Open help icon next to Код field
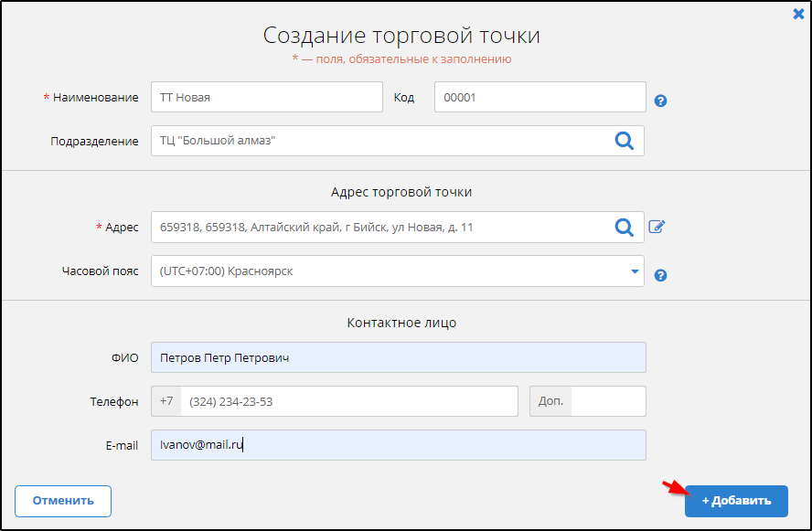The height and width of the screenshot is (531, 812). coord(660,101)
